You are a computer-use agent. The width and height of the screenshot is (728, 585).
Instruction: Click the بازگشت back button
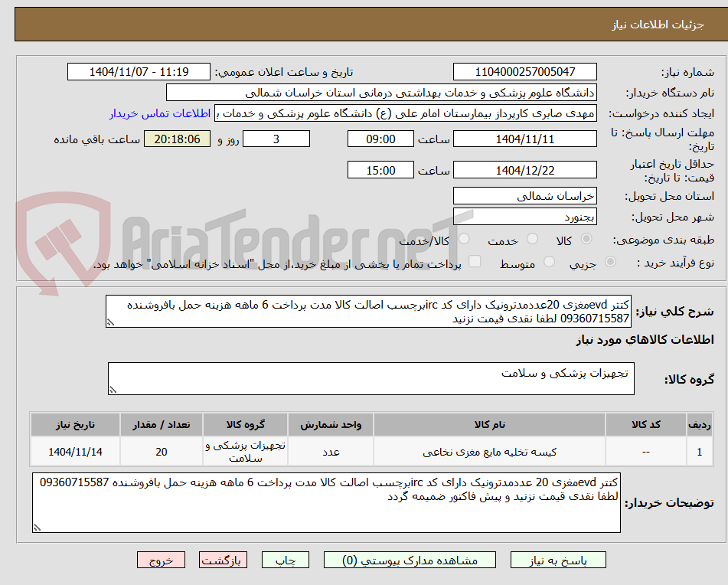pyautogui.click(x=223, y=560)
